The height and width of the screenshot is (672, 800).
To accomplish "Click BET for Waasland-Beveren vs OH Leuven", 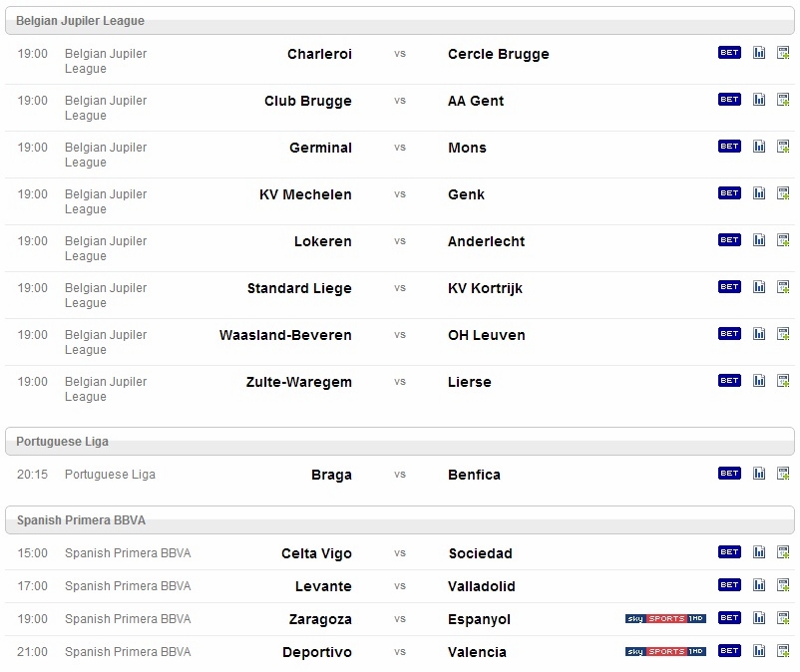I will tap(729, 334).
